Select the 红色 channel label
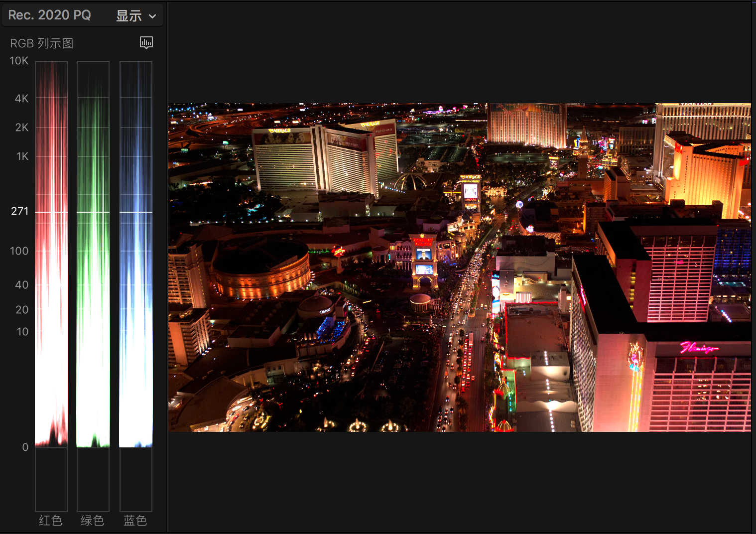Image resolution: width=756 pixels, height=534 pixels. click(x=50, y=521)
